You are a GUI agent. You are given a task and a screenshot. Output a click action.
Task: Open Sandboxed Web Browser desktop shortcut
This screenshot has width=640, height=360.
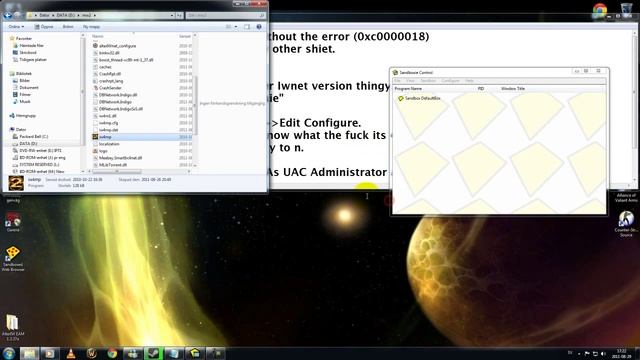13,259
